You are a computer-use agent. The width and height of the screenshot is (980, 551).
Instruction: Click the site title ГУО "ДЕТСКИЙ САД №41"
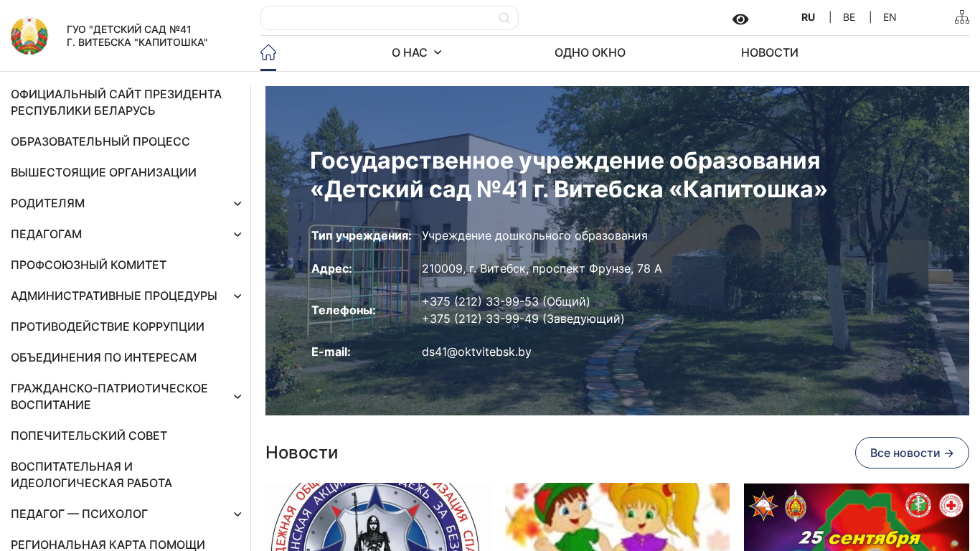point(137,36)
